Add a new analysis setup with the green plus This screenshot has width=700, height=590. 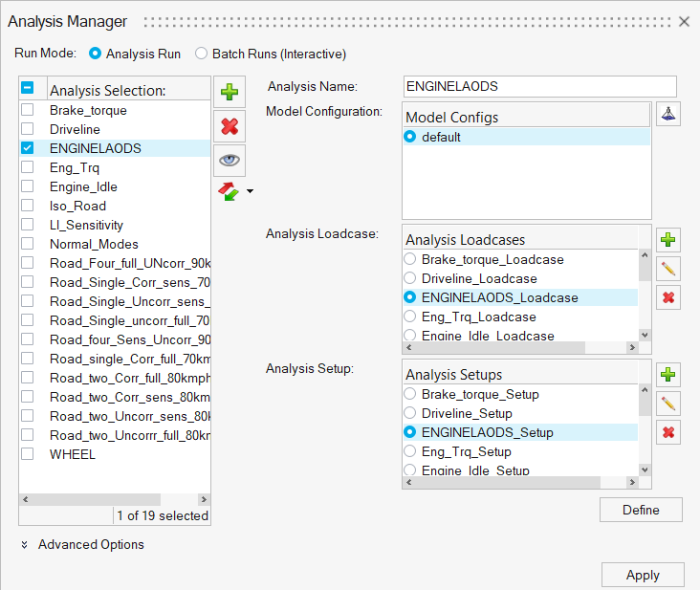click(668, 375)
